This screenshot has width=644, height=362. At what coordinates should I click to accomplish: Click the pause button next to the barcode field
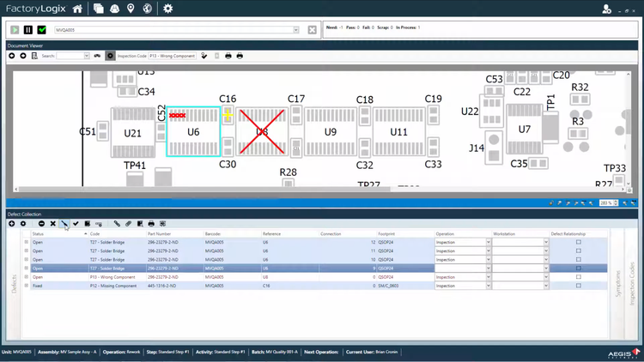(28, 30)
